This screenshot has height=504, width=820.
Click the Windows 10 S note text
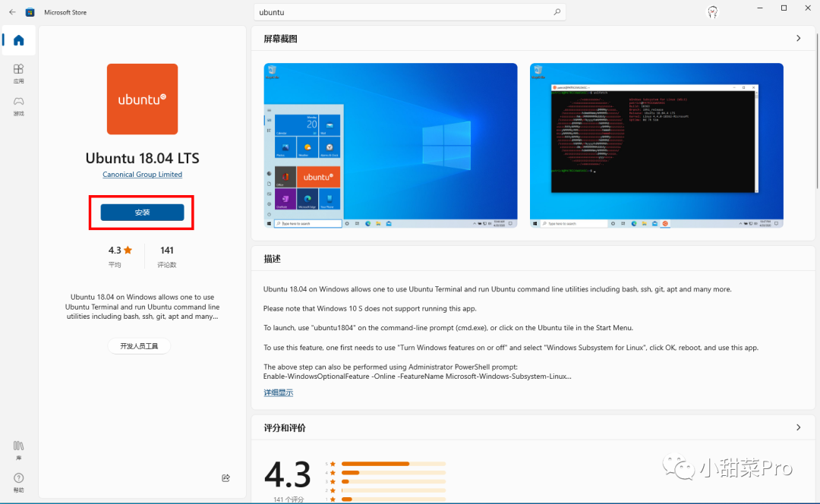pos(370,308)
